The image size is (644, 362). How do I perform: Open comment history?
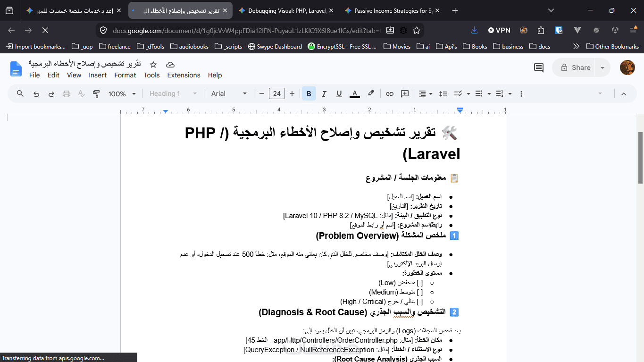[538, 67]
